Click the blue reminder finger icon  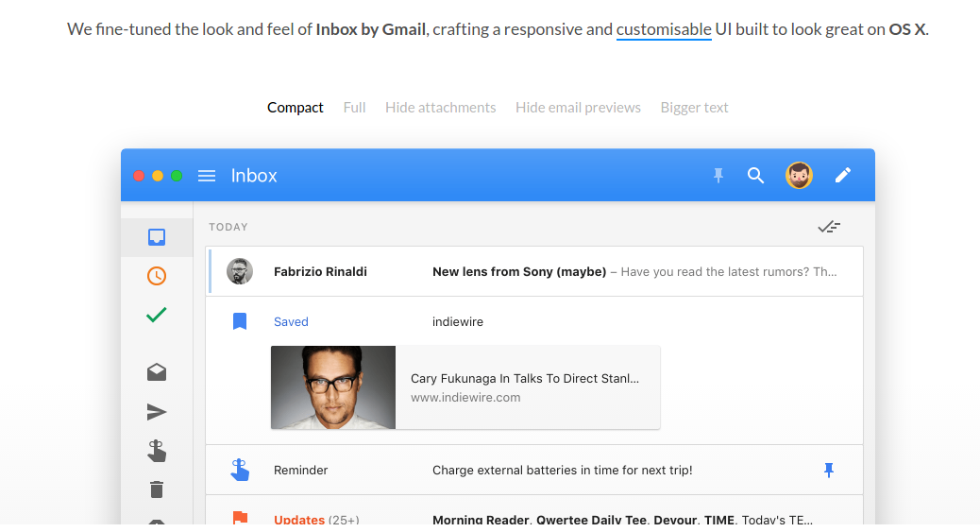240,470
